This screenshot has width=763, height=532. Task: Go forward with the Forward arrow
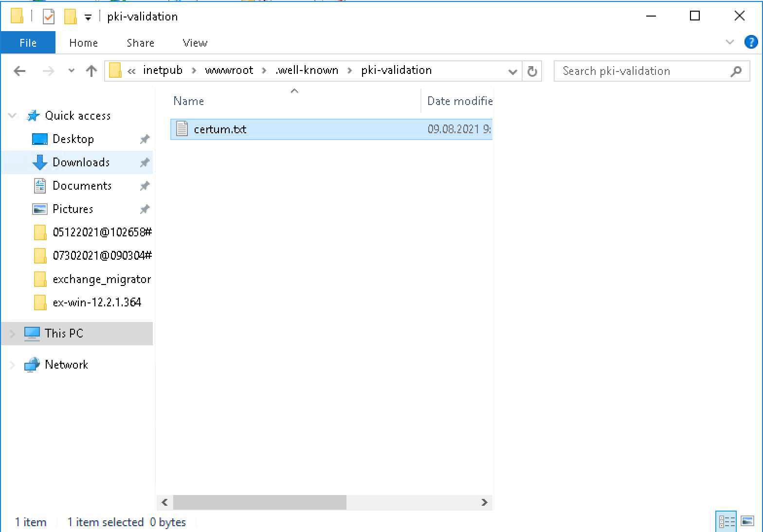[x=48, y=71]
